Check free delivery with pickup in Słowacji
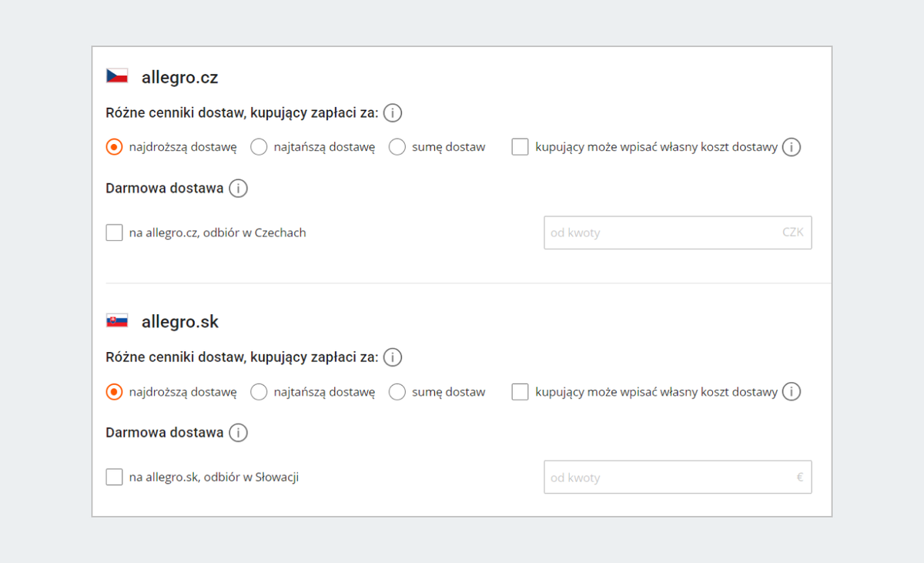 [114, 478]
